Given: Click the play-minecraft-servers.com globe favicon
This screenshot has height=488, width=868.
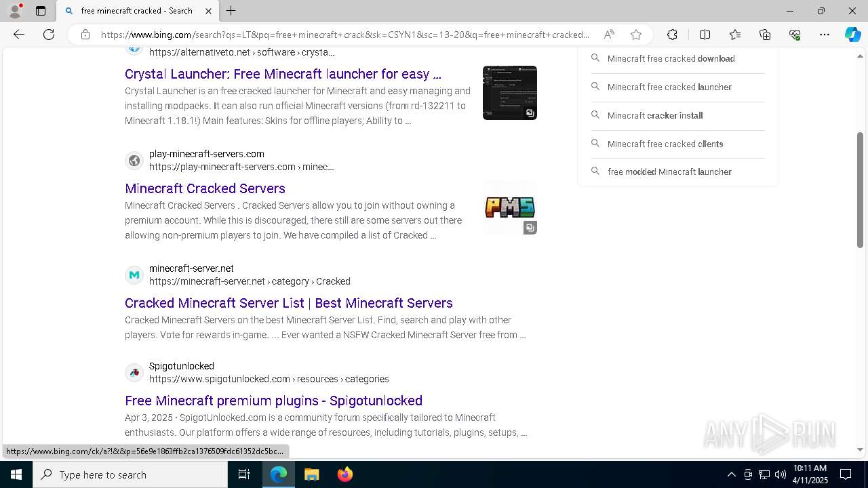Looking at the screenshot, I should 134,161.
